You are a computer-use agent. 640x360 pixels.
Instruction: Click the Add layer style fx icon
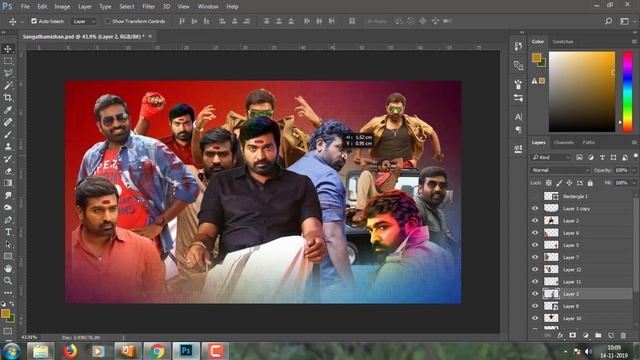[x=560, y=336]
